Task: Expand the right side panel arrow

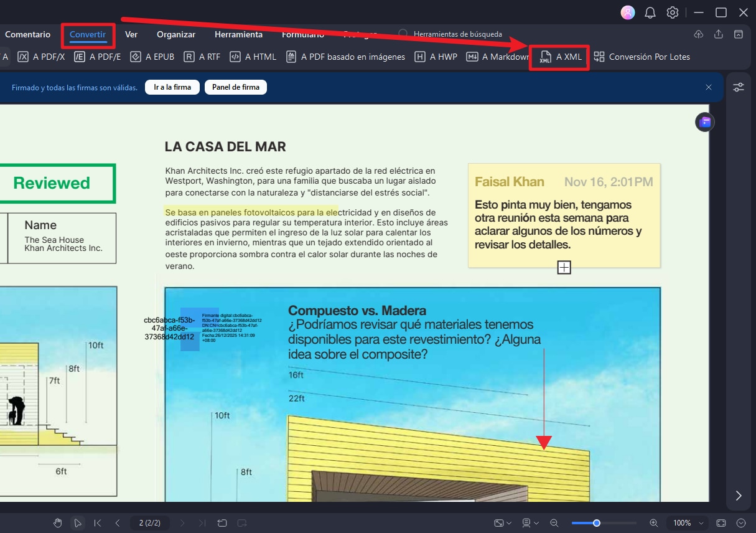Action: 739,496
